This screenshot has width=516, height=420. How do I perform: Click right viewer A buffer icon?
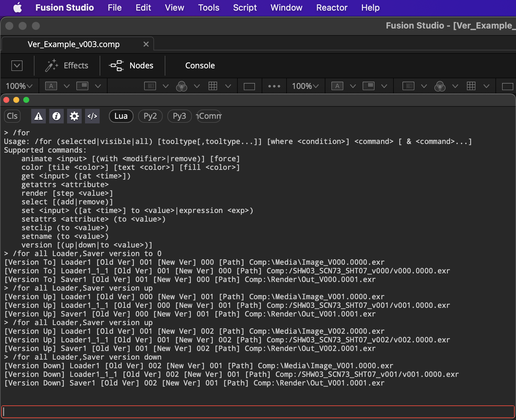337,86
